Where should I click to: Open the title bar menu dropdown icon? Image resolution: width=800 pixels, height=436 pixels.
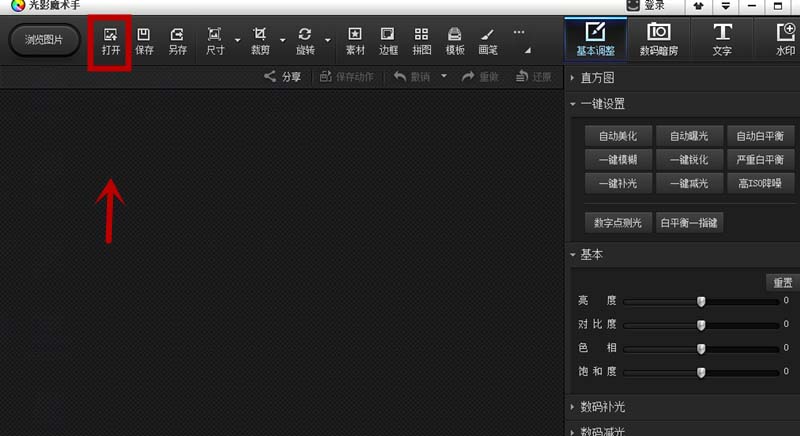click(725, 6)
